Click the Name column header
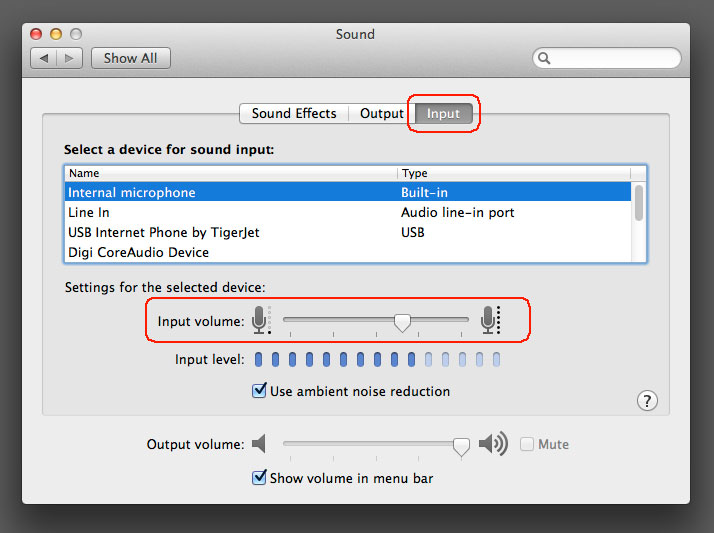Screen dimensions: 714x533 231,173
